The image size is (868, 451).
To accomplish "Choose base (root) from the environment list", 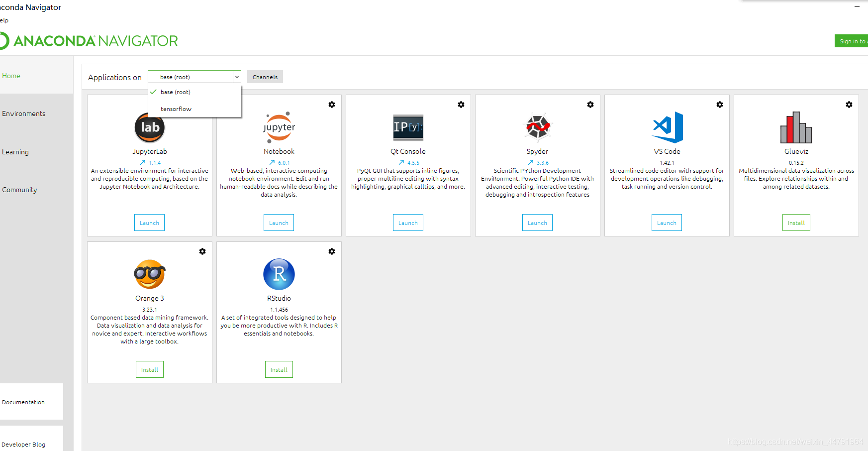I will pos(194,92).
